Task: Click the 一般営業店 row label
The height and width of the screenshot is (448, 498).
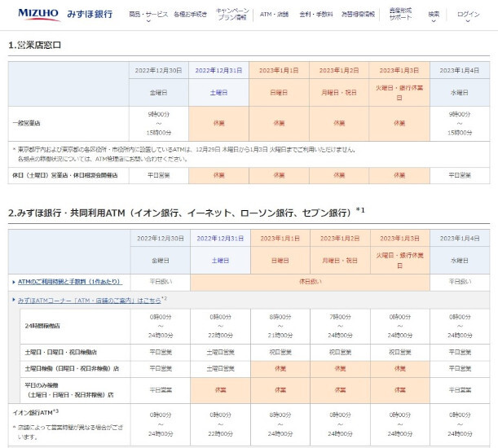Action: pyautogui.click(x=29, y=123)
